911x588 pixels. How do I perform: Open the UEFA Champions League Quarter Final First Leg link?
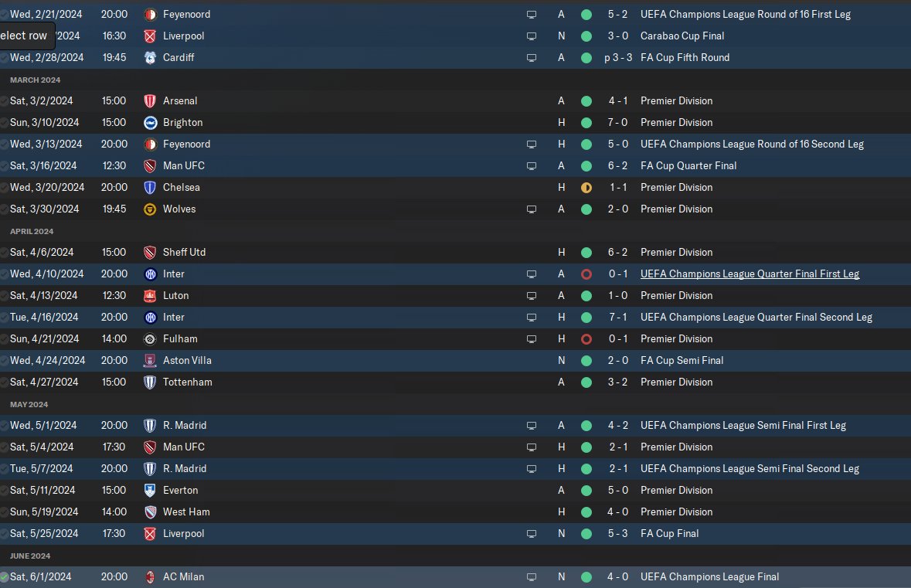tap(750, 274)
